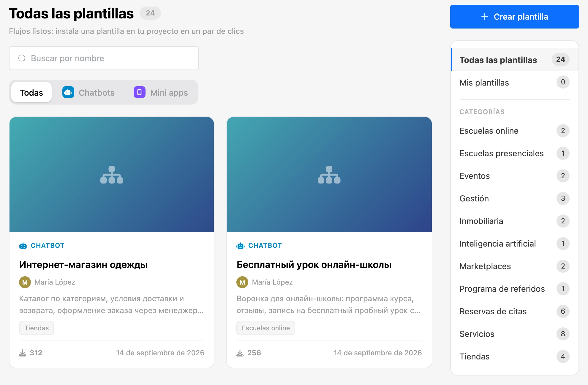Click chatbot icon on Интернет-магазин одежды card
The image size is (588, 385).
coord(23,246)
